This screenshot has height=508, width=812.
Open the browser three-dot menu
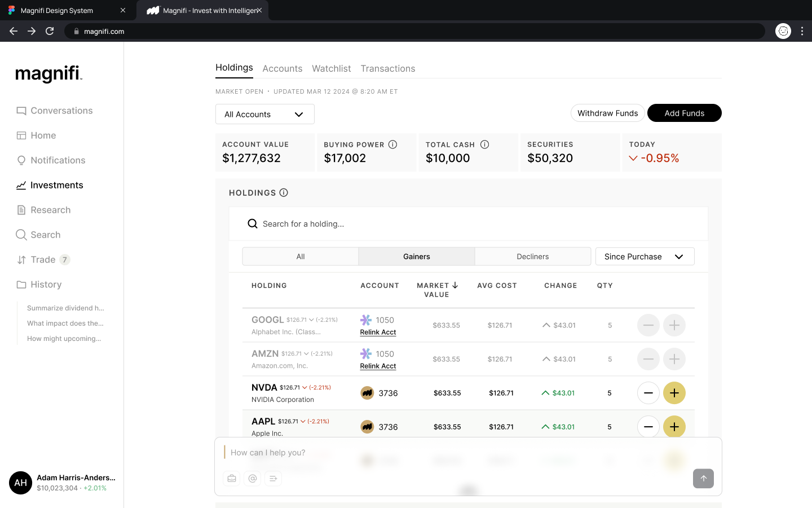pyautogui.click(x=802, y=31)
